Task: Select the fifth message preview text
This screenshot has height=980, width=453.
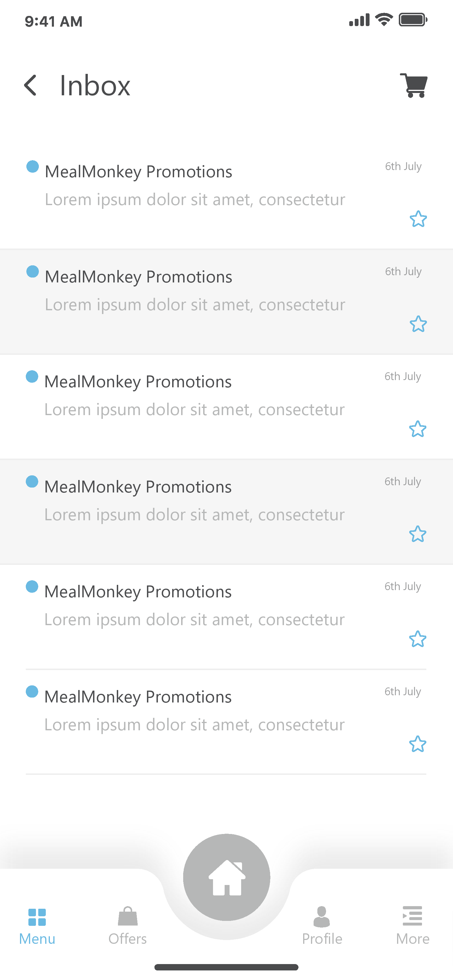Action: tap(194, 620)
